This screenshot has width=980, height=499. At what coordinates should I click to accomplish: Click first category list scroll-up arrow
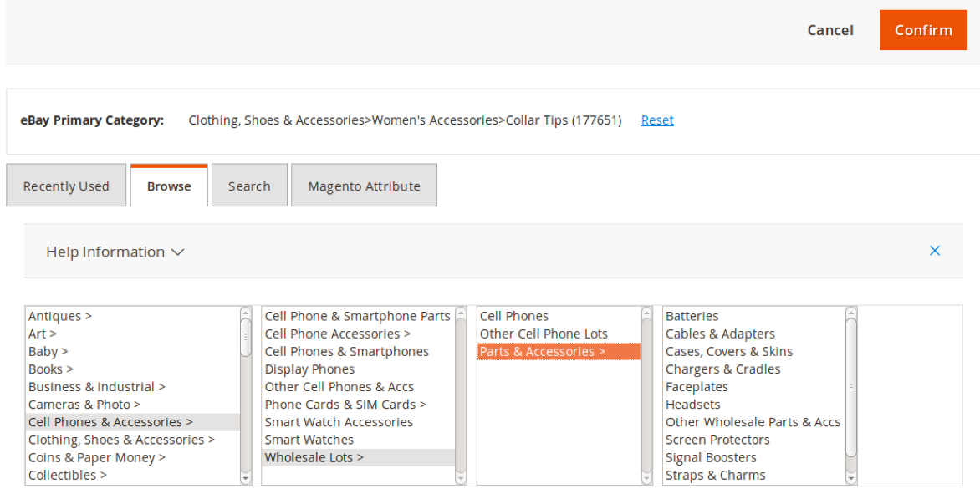point(246,313)
